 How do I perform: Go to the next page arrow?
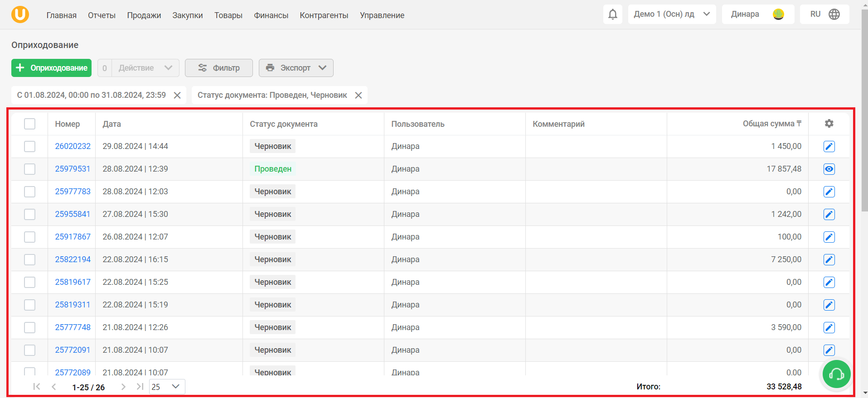tap(123, 387)
